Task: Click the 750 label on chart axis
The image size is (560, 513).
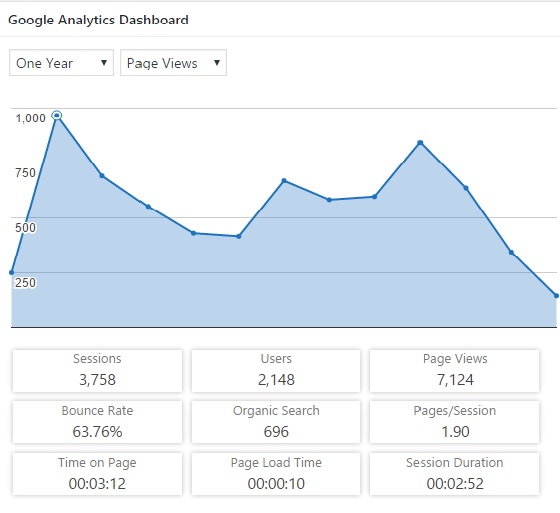Action: click(x=25, y=173)
